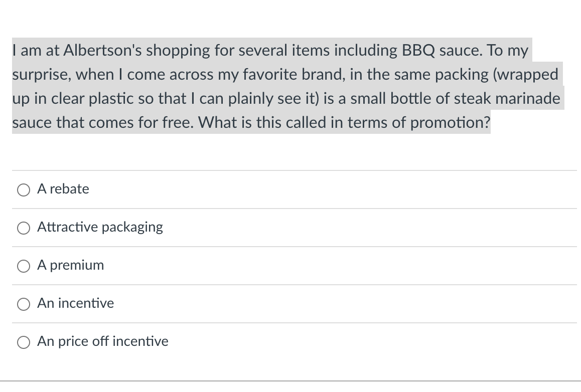
Task: Click the word "surprise" in the question
Action: [41, 74]
